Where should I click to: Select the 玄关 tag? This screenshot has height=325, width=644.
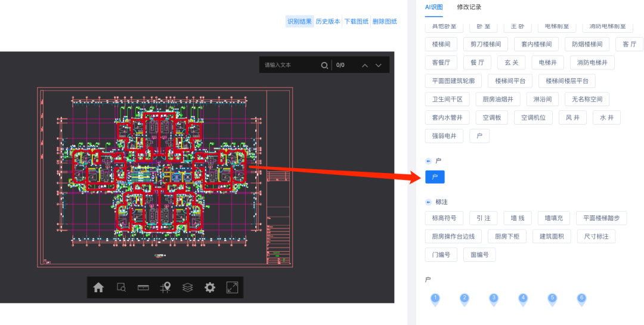click(512, 63)
